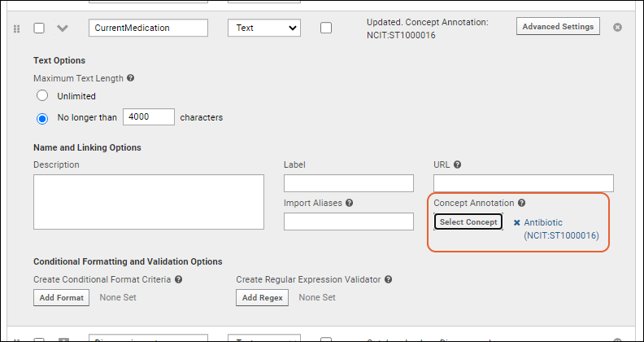Click None Set beside Add Regex

point(317,297)
